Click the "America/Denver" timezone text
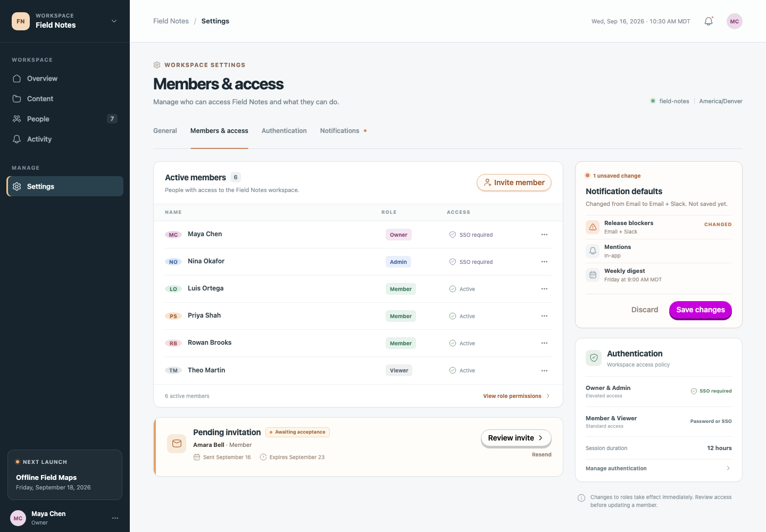766x532 pixels. click(721, 101)
